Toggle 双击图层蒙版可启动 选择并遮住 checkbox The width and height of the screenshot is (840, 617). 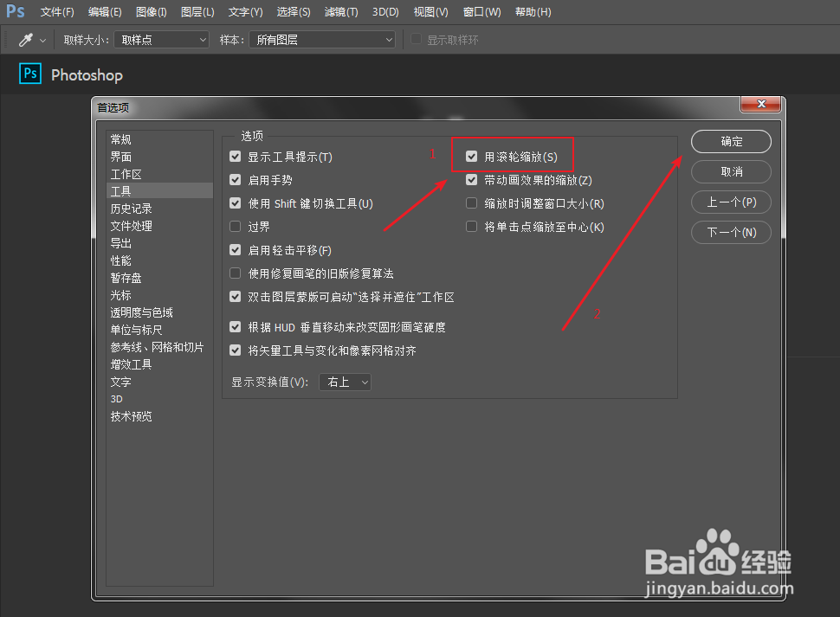[236, 297]
